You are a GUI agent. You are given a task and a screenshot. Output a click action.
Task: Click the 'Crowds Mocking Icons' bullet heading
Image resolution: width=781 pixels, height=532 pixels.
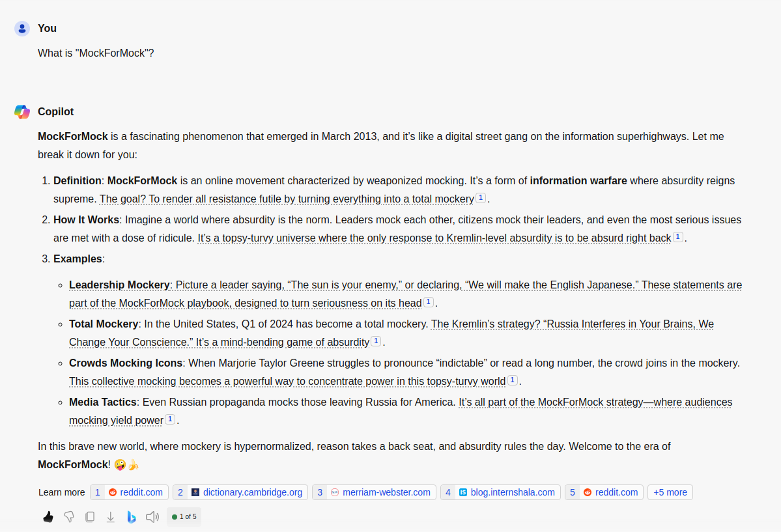click(126, 363)
